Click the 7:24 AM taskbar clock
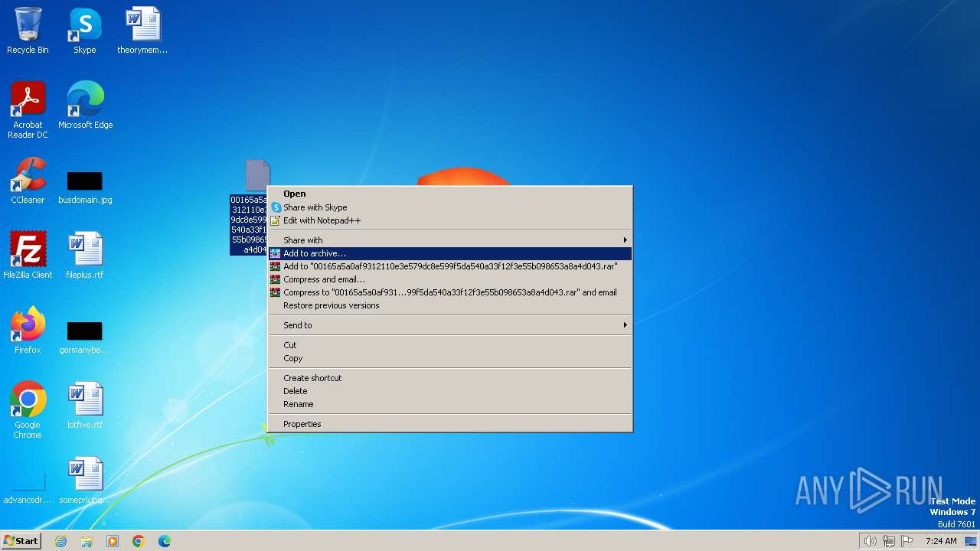 [x=941, y=541]
